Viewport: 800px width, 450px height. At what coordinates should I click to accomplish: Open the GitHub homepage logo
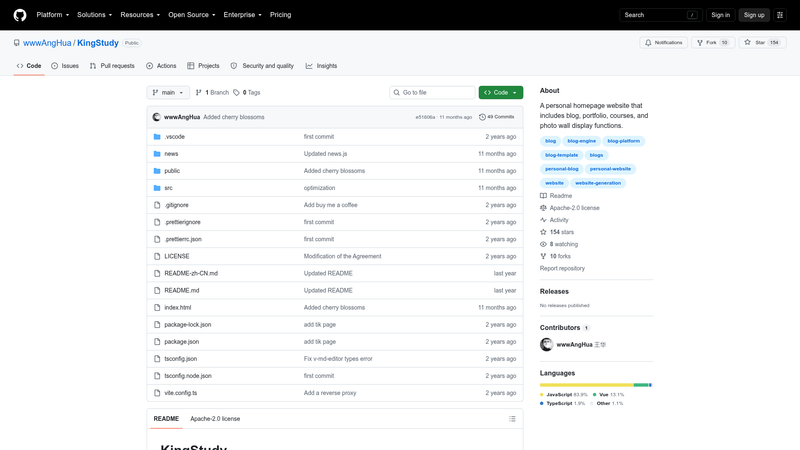click(x=20, y=15)
